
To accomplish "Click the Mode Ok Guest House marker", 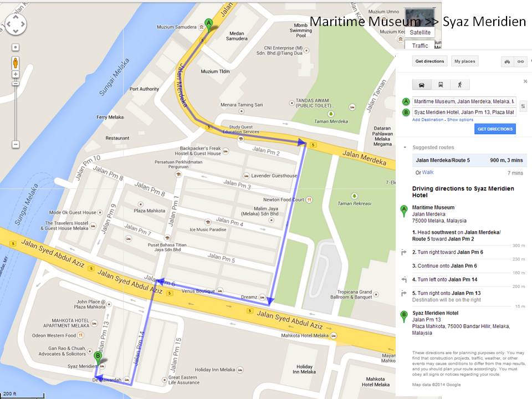I will pyautogui.click(x=100, y=212).
